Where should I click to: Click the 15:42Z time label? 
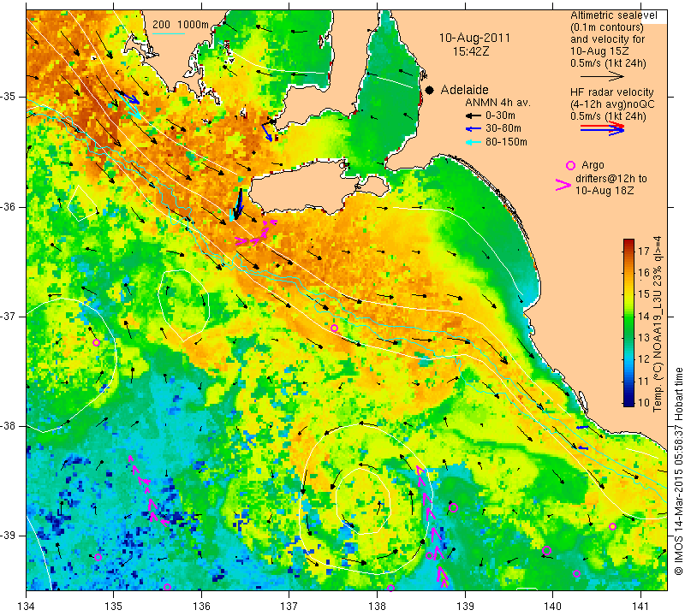point(471,51)
